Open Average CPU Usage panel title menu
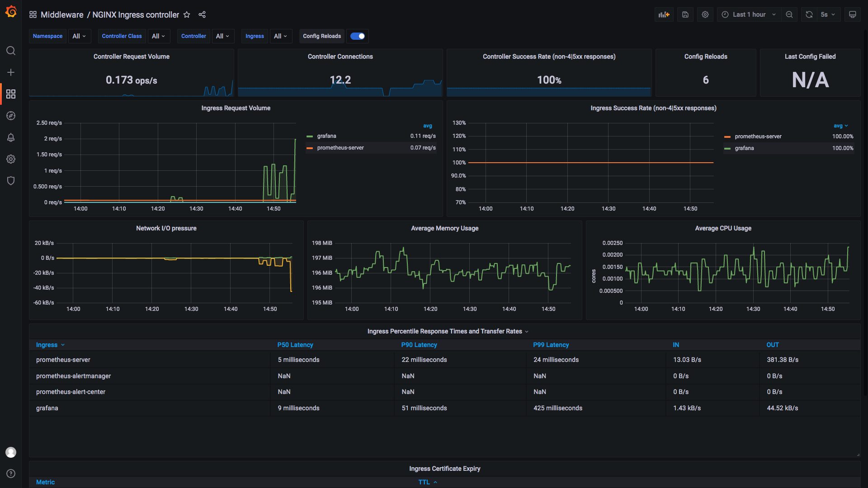The image size is (868, 488). tap(723, 228)
